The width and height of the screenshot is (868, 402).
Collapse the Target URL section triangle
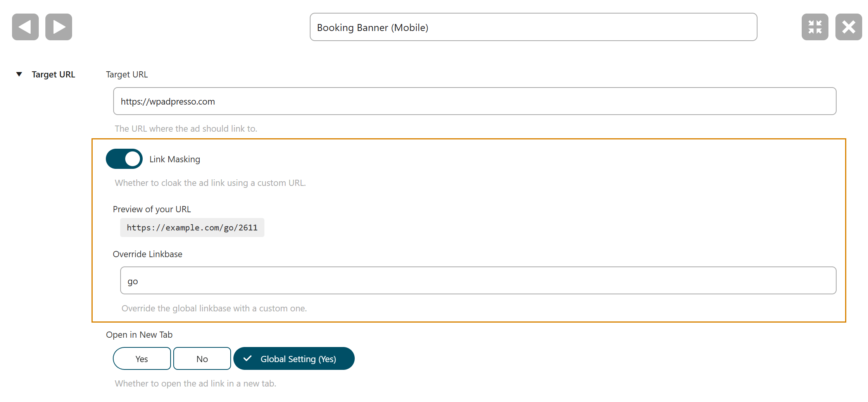19,74
